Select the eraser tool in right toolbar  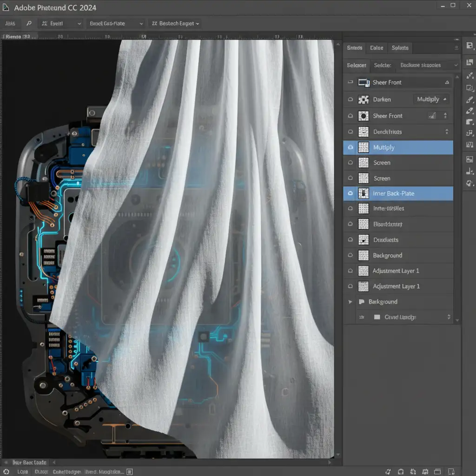[x=469, y=111]
